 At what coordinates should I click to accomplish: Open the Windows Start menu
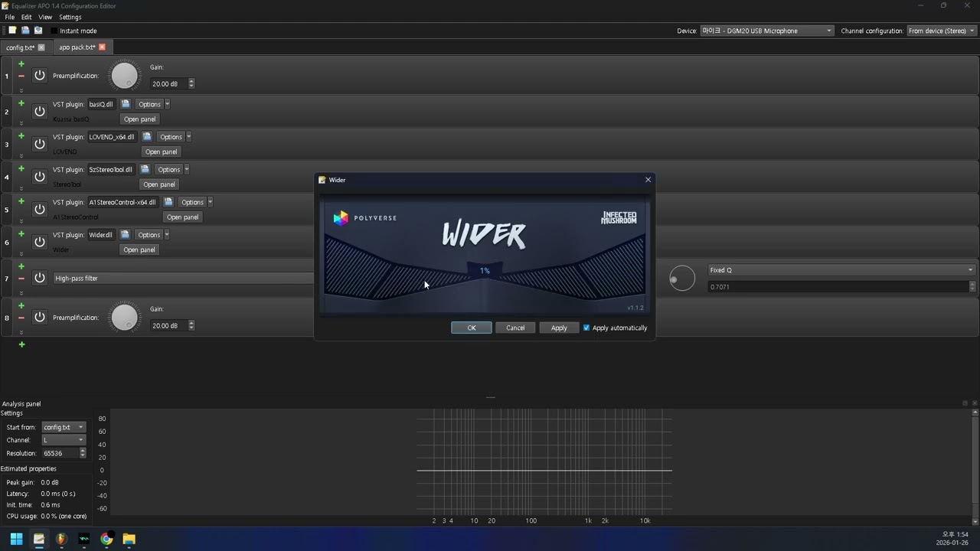click(x=16, y=539)
